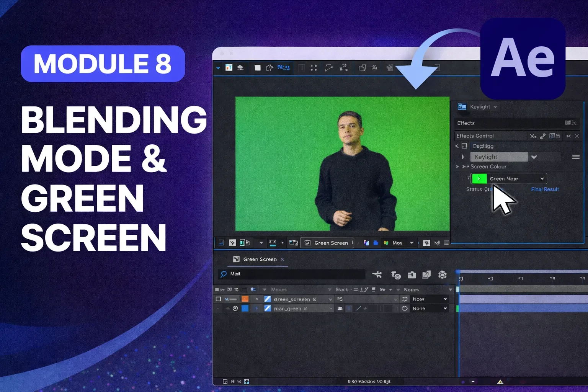Screen dimensions: 588x392
Task: Click the two-panel layout icon in viewer bar
Action: tap(244, 243)
